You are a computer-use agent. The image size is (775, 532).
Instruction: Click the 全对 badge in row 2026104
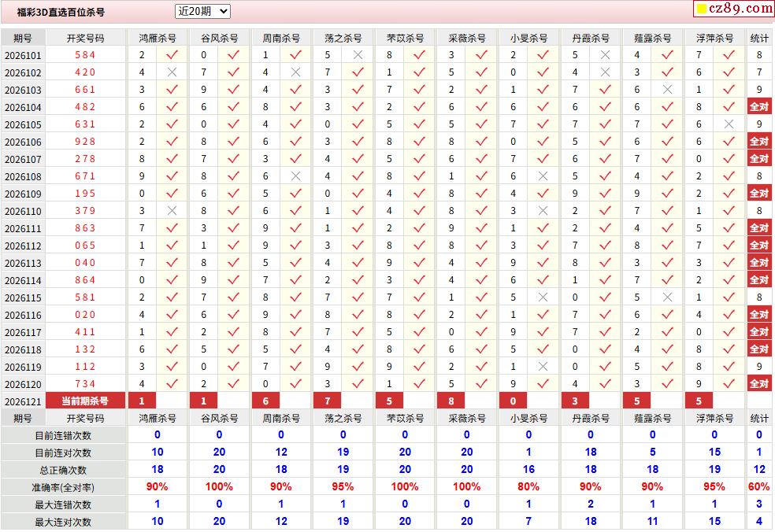(x=759, y=107)
